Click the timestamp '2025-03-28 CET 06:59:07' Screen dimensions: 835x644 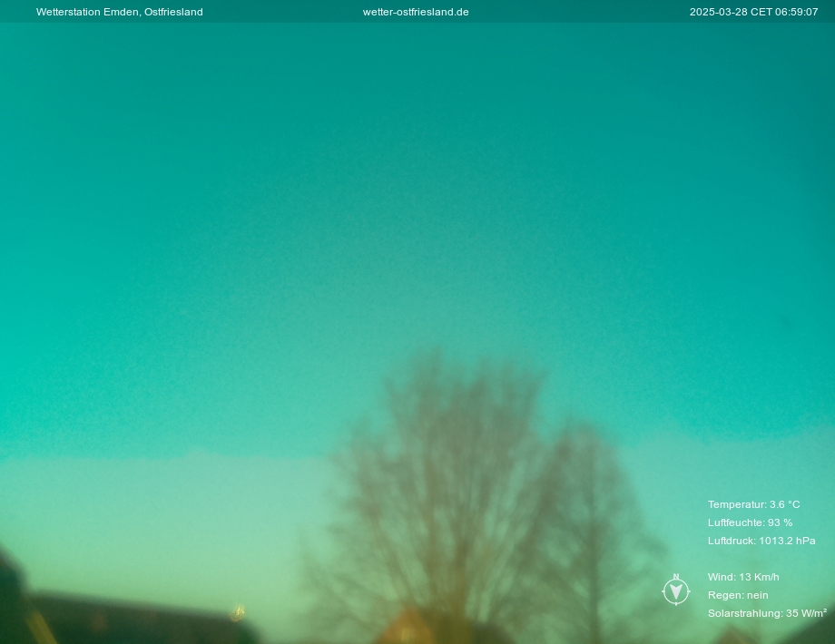pos(753,12)
